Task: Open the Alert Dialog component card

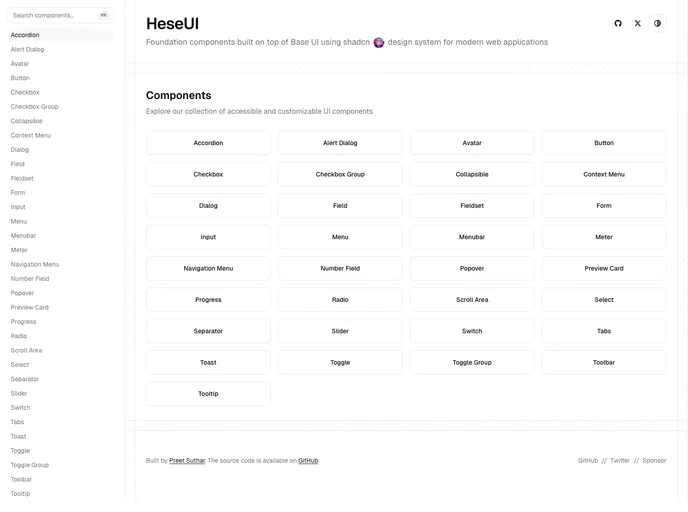Action: tap(340, 143)
